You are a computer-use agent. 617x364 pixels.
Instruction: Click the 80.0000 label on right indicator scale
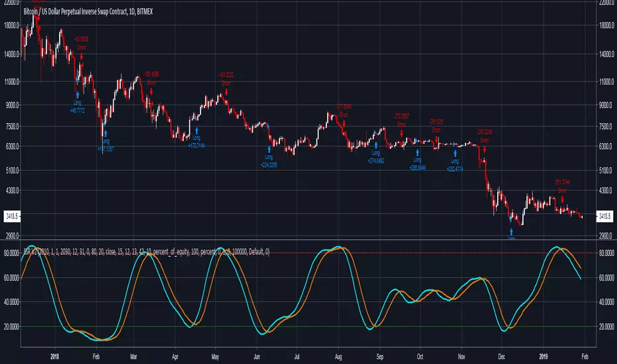[606, 253]
